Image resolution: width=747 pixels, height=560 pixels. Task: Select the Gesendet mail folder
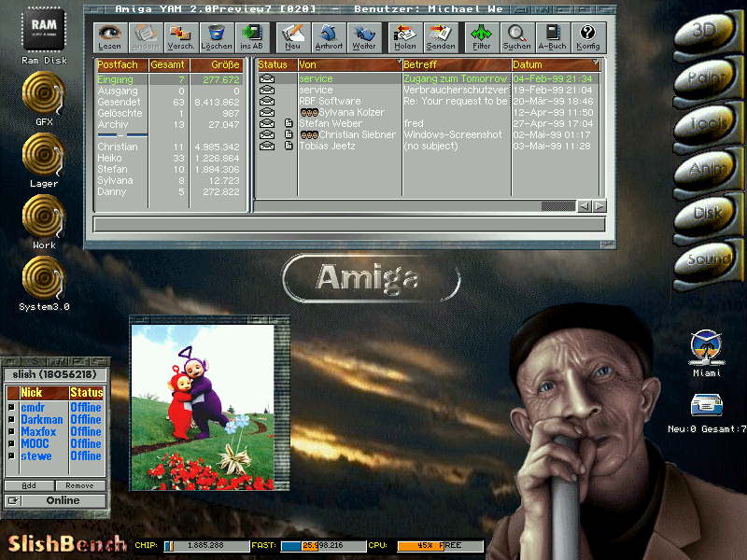coord(117,103)
